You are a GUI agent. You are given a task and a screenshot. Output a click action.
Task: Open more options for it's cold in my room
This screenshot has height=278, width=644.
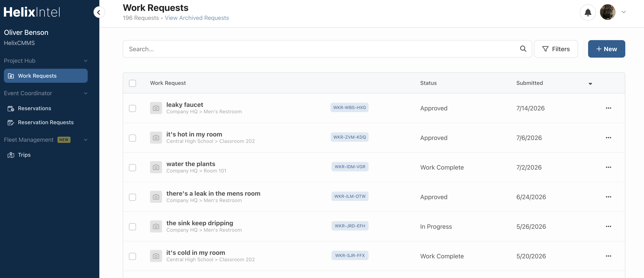[x=609, y=256]
